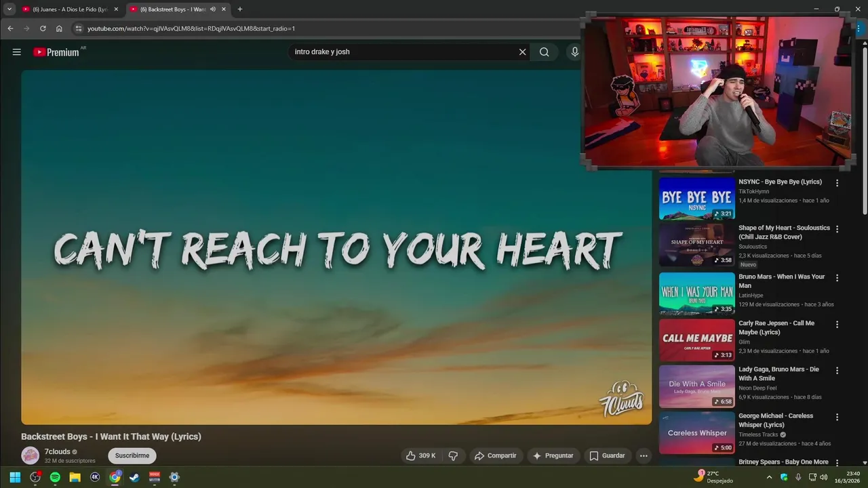Open the YouTube hamburger guide menu
Screen dimensions: 868x488
(16, 52)
